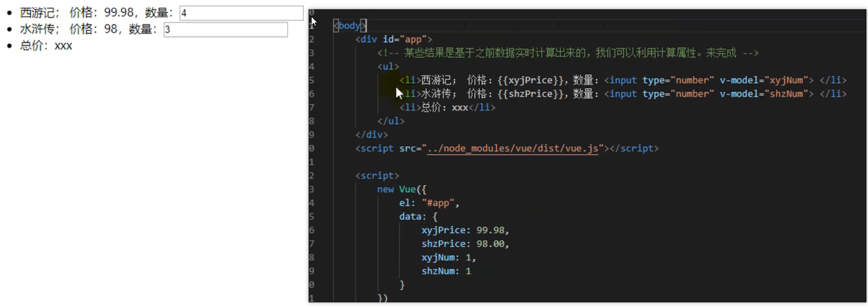868x308 pixels.
Task: Click the standalone <script> opening tag line
Action: (378, 176)
